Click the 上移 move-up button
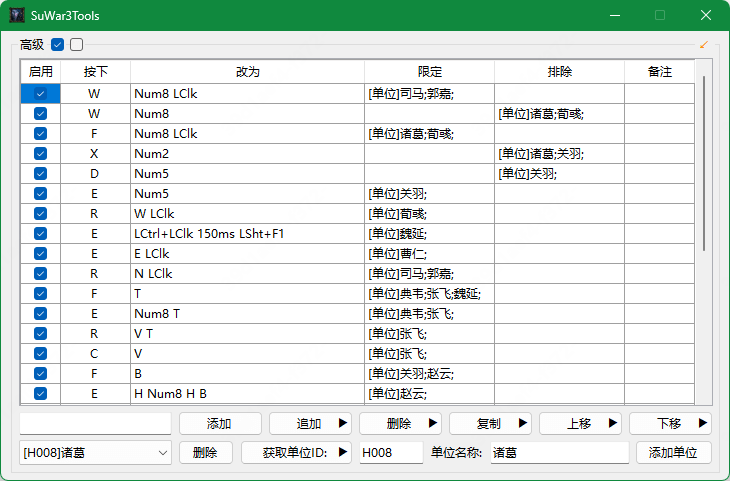The height and width of the screenshot is (481, 730). coord(580,424)
